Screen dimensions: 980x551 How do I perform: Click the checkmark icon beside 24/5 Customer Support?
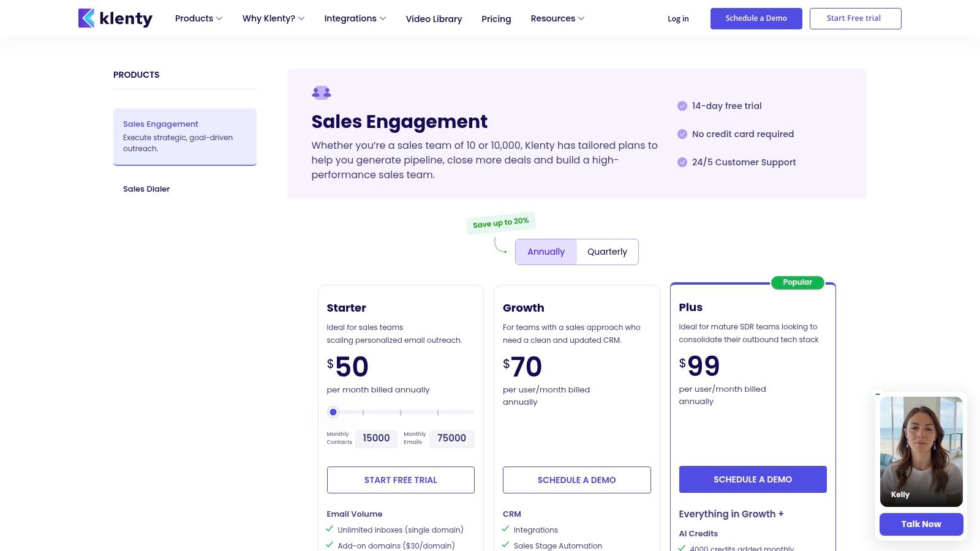682,162
